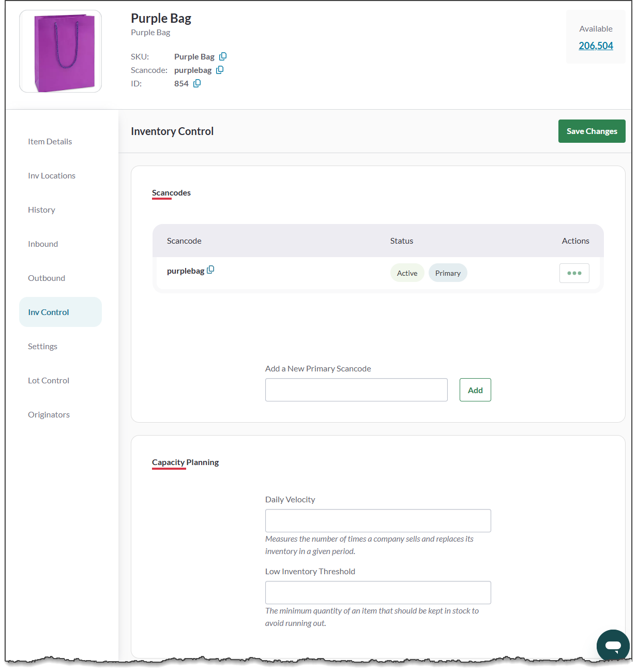Viewport: 637px width, 672px height.
Task: Select the Inbound section in the sidebar
Action: [x=42, y=244]
